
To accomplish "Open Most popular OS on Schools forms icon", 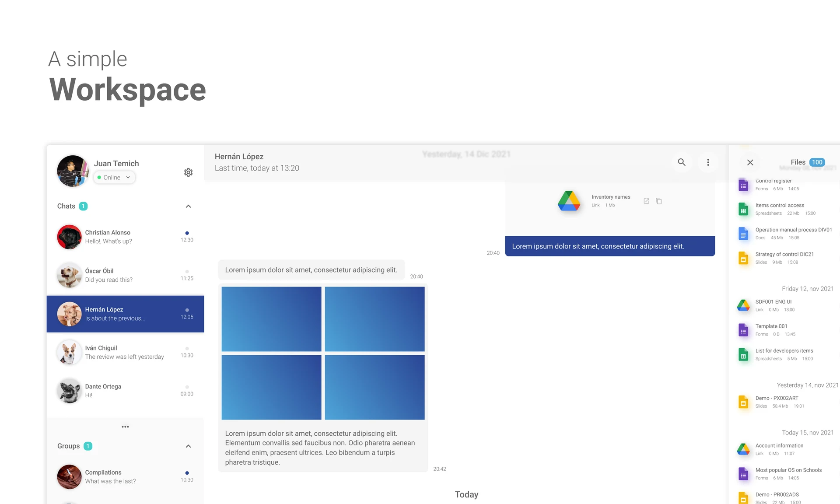I will click(x=743, y=474).
